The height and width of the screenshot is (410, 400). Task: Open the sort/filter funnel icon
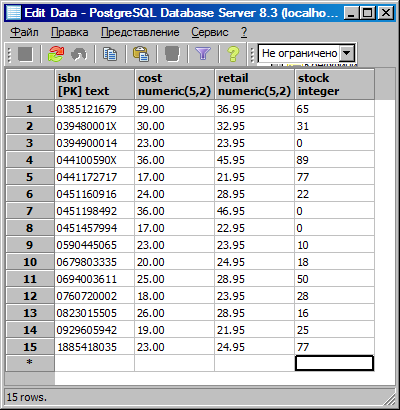203,54
